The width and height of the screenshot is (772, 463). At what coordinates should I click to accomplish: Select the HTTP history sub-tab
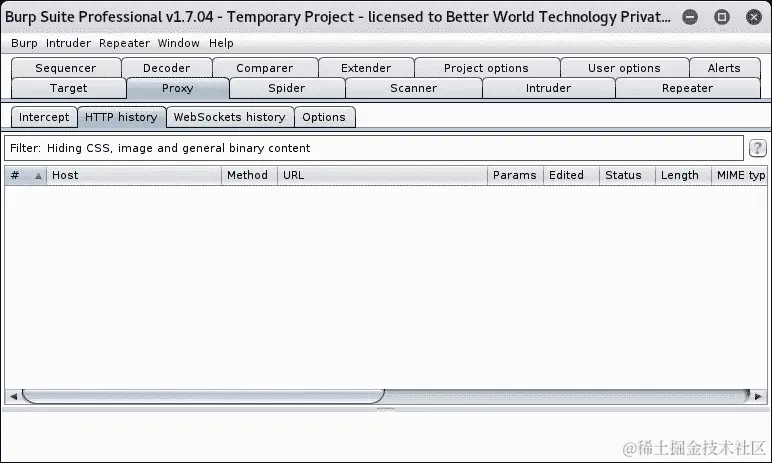click(121, 117)
